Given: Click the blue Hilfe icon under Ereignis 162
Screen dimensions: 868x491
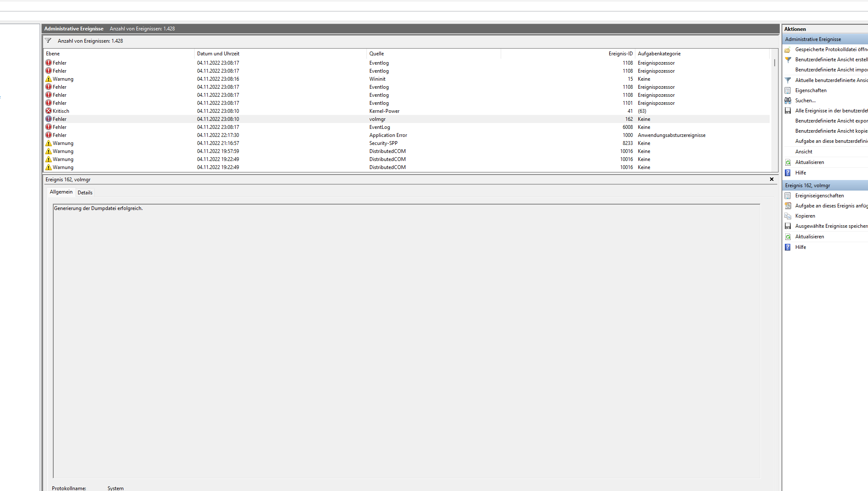Looking at the screenshot, I should click(x=787, y=247).
